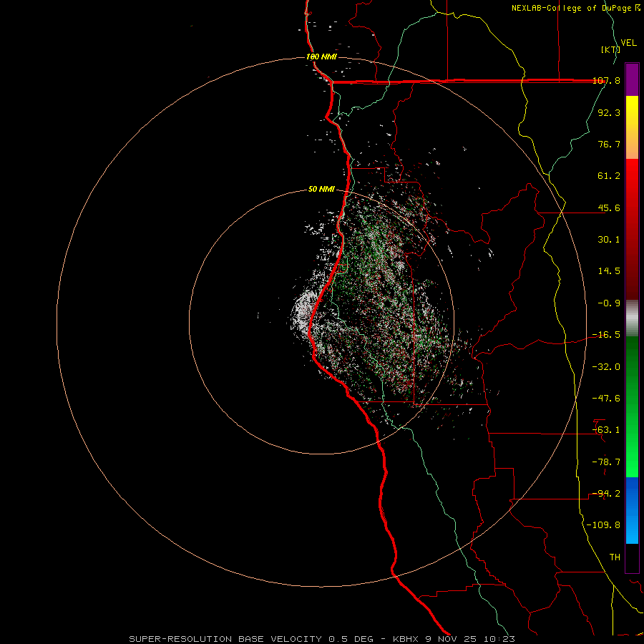Screen dimensions: 644x644
Task: Pick the red segment of velocity scale
Action: click(x=632, y=229)
